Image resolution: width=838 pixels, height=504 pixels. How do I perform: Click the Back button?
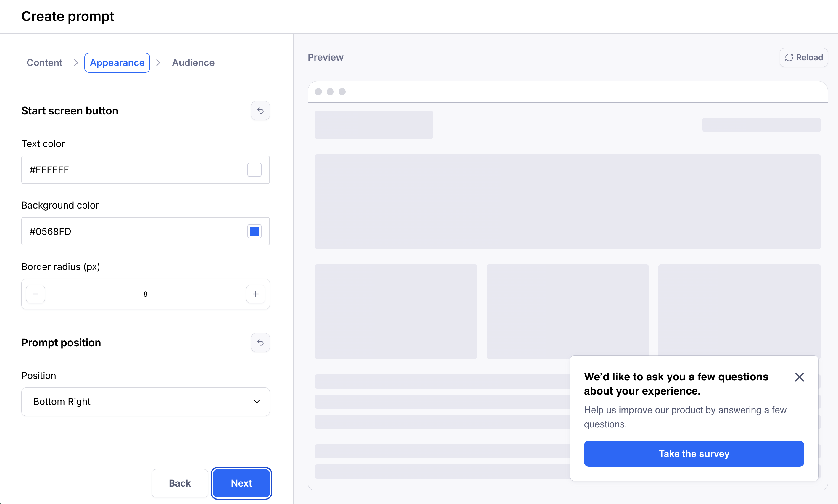click(x=180, y=483)
